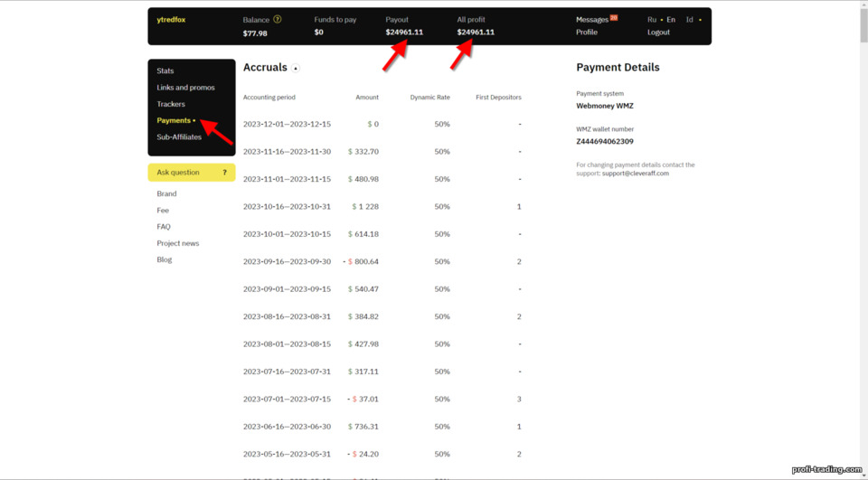Open the Brand link
868x480 pixels.
coord(166,193)
